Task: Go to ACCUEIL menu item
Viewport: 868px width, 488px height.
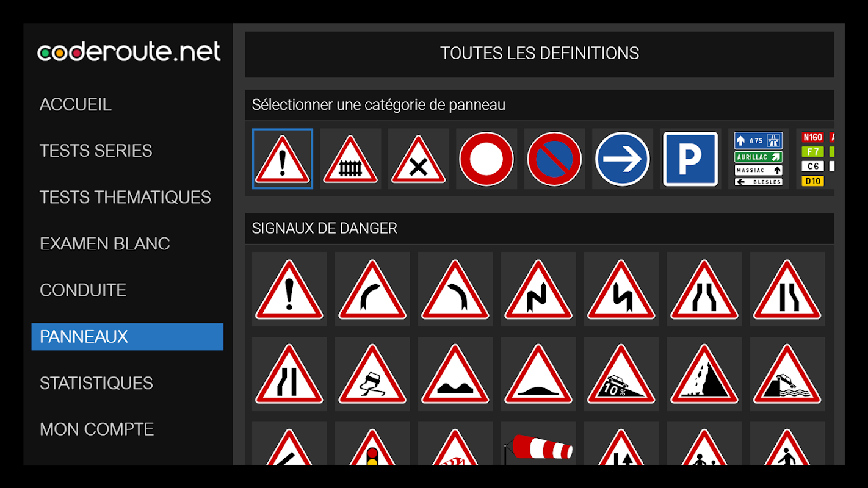Action: click(x=76, y=104)
